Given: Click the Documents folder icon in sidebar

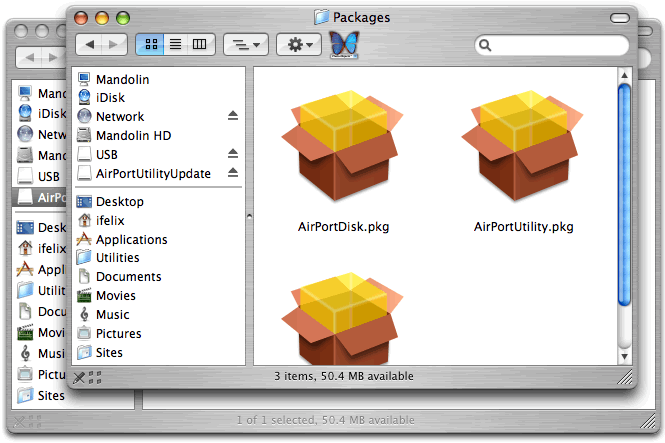Looking at the screenshot, I should pyautogui.click(x=84, y=276).
